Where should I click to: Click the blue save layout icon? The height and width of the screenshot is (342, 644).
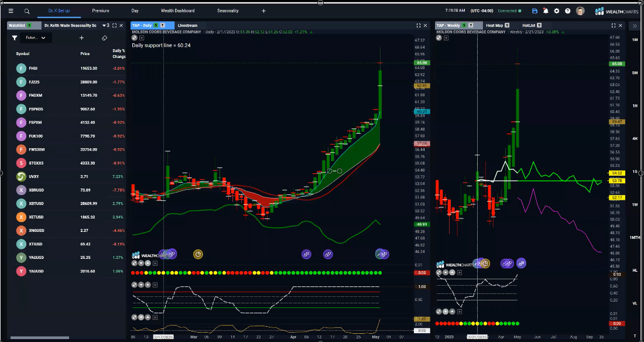pos(535,11)
